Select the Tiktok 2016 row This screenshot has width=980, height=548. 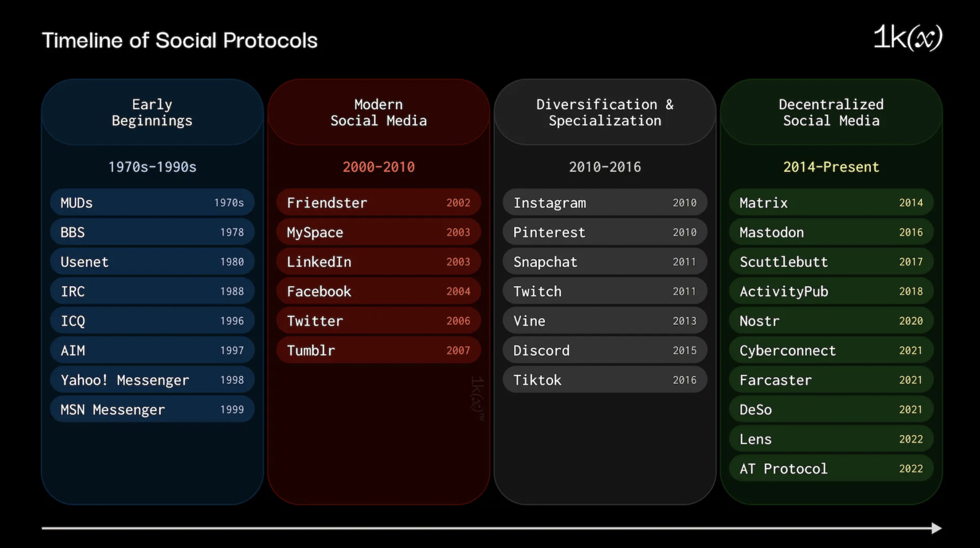pyautogui.click(x=605, y=380)
